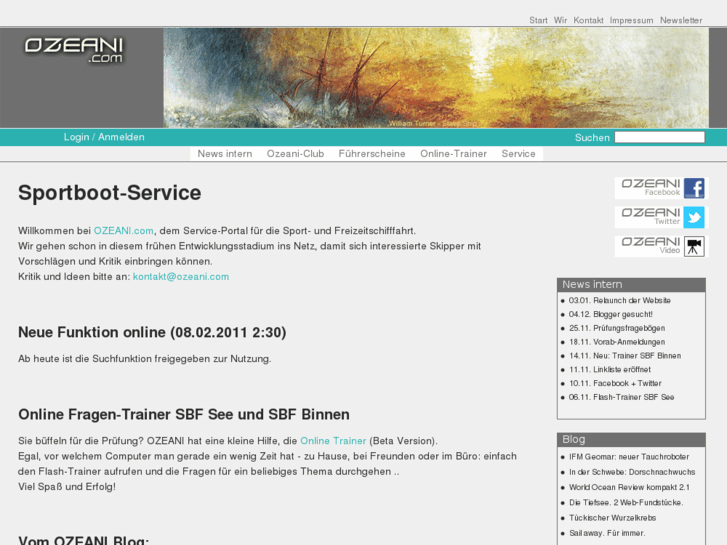
Task: Open the Online-Trainer menu item
Action: pyautogui.click(x=453, y=154)
